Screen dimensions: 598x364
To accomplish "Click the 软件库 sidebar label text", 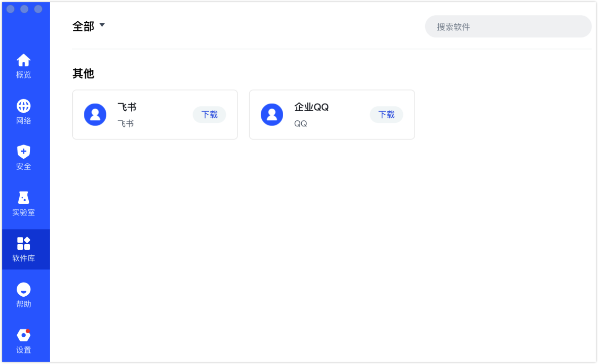I will click(x=24, y=258).
